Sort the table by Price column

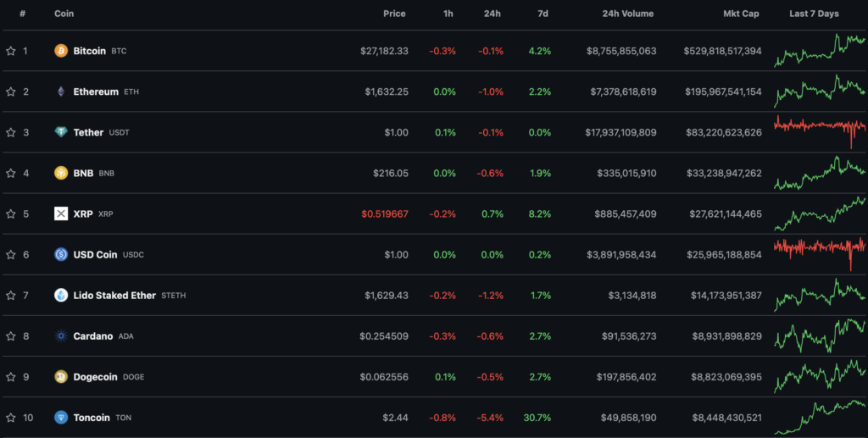pos(393,14)
